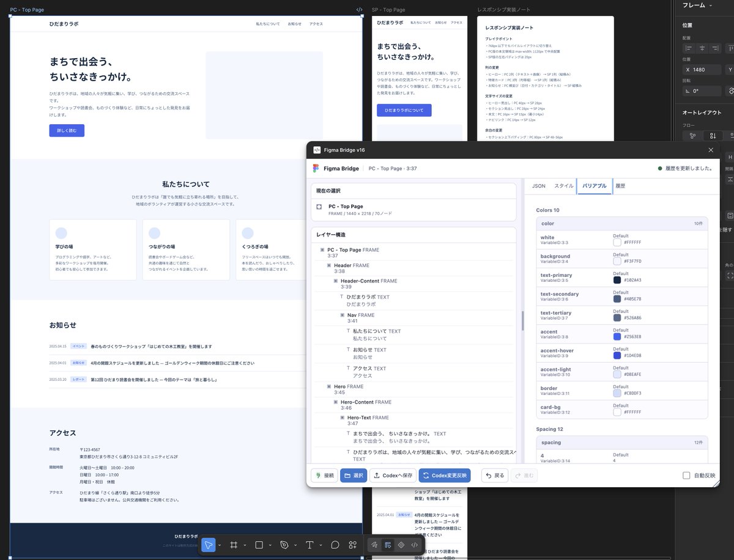The height and width of the screenshot is (560, 734).
Task: Align right in the design panel
Action: (x=715, y=48)
